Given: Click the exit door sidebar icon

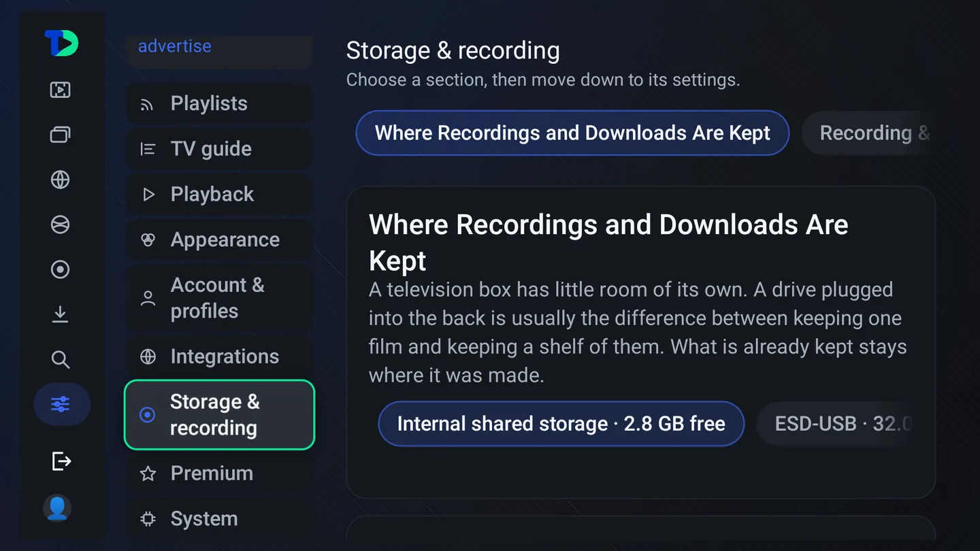Looking at the screenshot, I should pyautogui.click(x=61, y=461).
